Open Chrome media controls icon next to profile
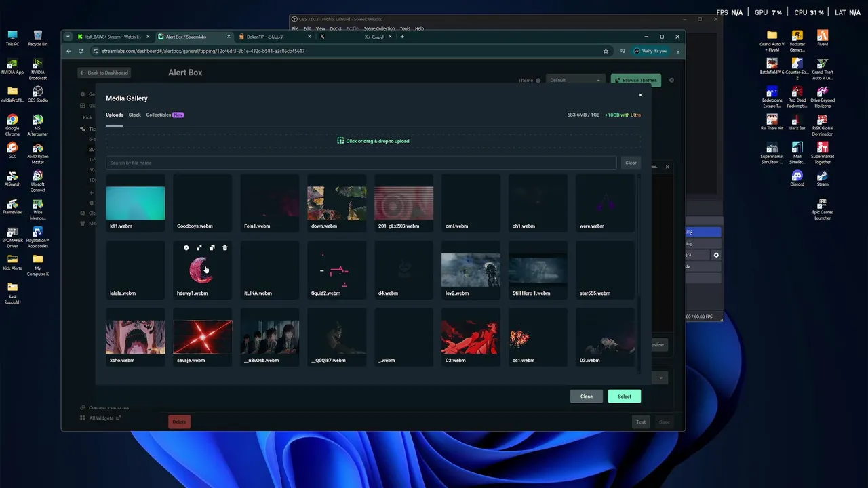This screenshot has height=488, width=868. (x=623, y=51)
